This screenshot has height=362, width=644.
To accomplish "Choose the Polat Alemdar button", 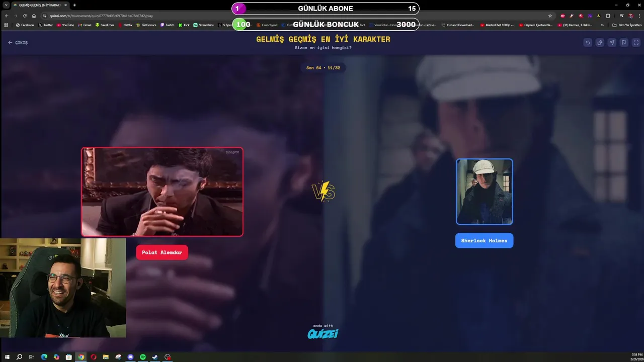I will (162, 252).
